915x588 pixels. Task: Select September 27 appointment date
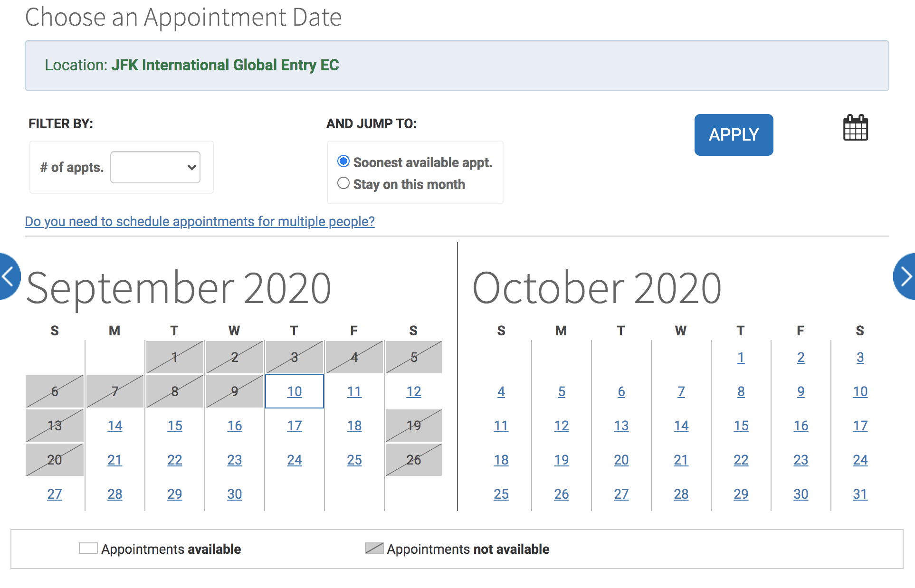[x=55, y=494]
